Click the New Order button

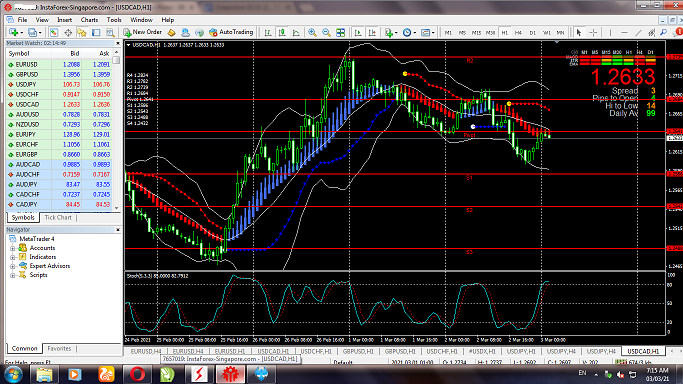pyautogui.click(x=142, y=32)
